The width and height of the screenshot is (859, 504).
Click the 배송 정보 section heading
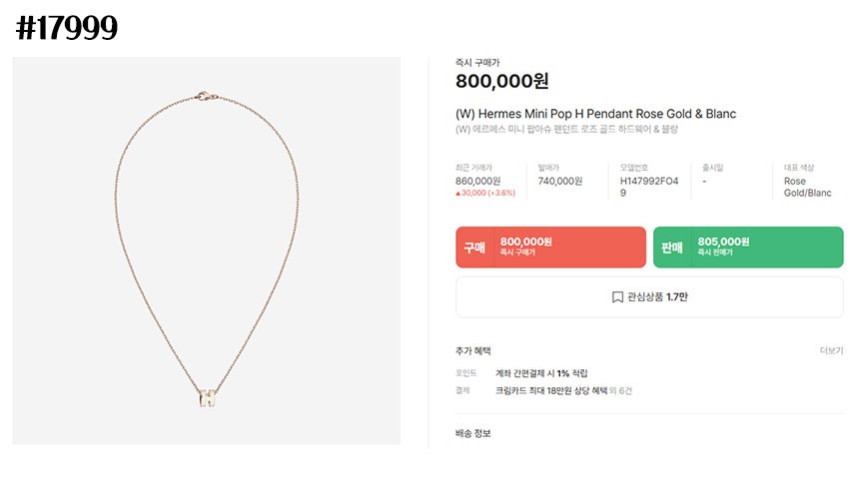473,433
